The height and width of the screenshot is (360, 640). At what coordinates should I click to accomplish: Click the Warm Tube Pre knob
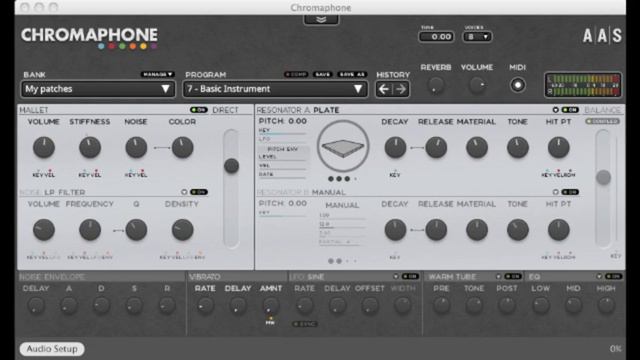(441, 305)
